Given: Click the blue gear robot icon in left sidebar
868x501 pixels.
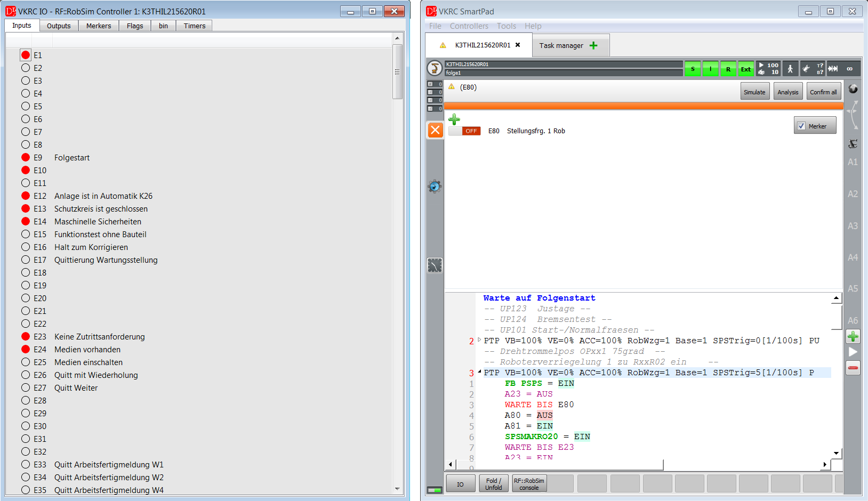Looking at the screenshot, I should [435, 186].
